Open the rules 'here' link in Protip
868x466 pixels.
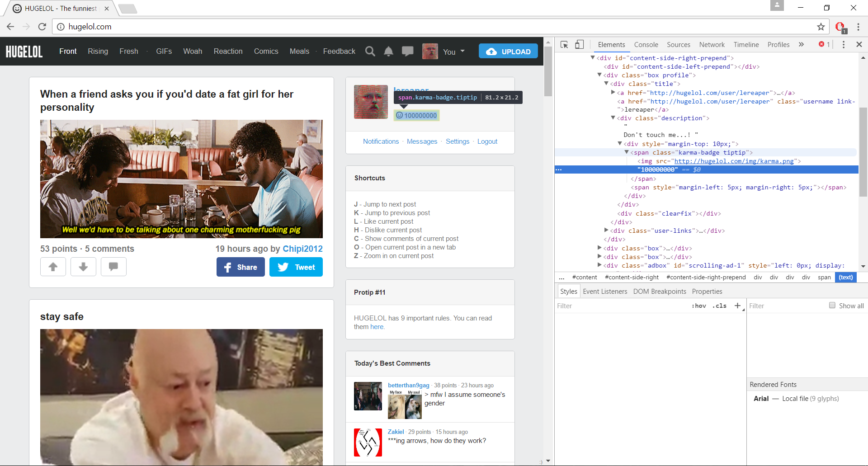pos(377,327)
